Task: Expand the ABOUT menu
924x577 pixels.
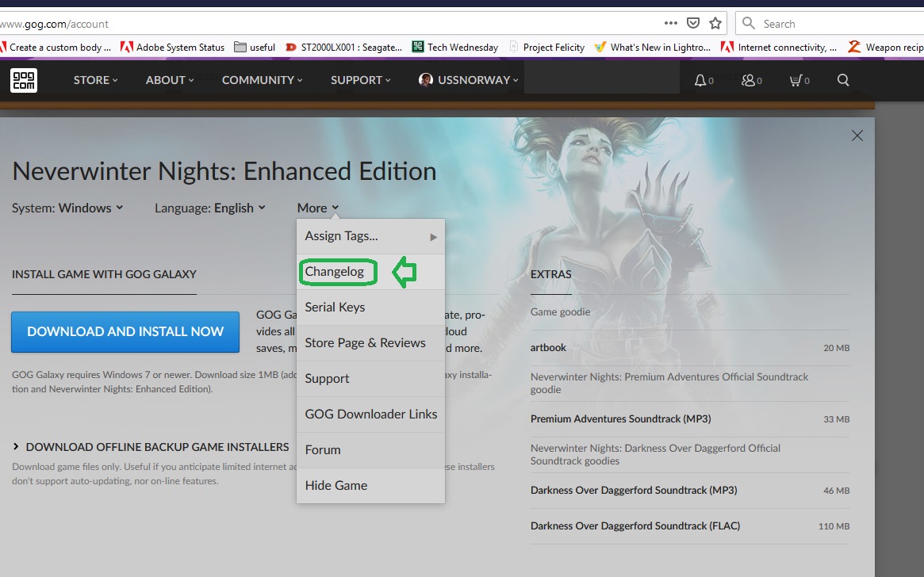Action: pyautogui.click(x=170, y=80)
